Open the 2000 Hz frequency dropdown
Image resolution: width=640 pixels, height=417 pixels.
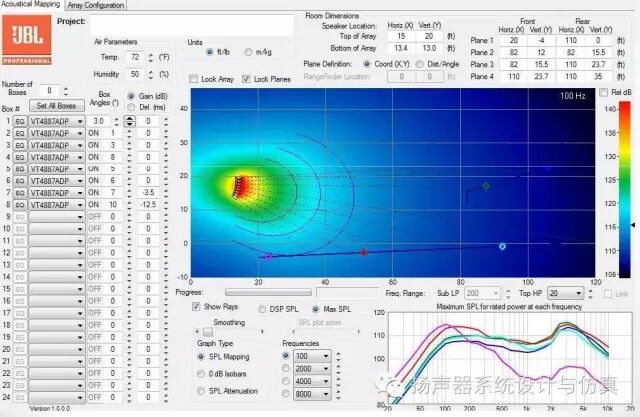pos(329,368)
